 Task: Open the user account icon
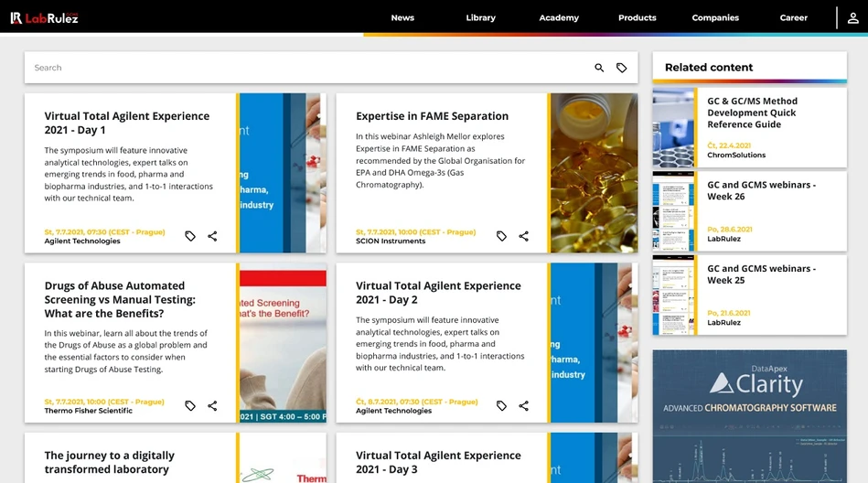853,17
